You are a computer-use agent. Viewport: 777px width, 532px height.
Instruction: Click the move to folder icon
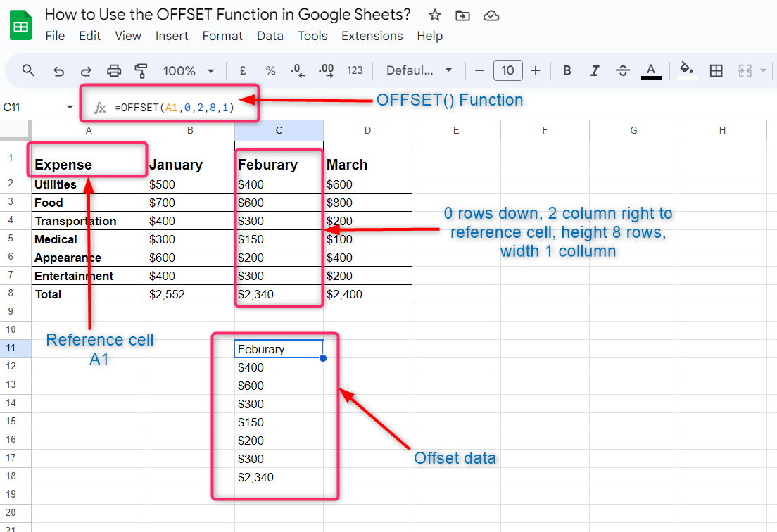(462, 15)
